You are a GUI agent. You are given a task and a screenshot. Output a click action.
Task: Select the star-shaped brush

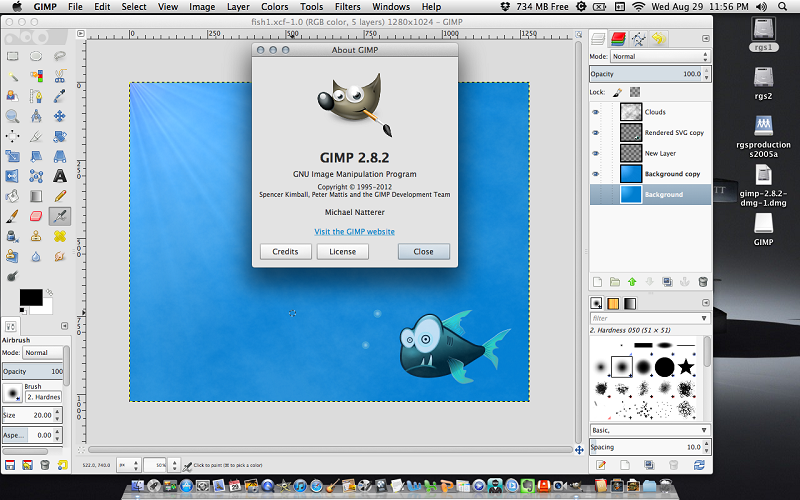(x=686, y=366)
